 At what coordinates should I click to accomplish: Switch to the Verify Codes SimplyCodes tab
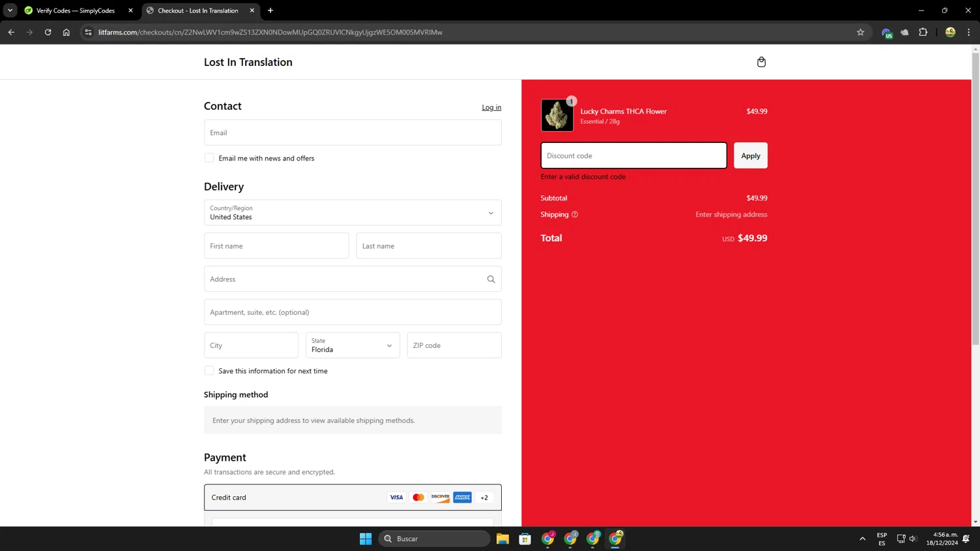(x=76, y=10)
